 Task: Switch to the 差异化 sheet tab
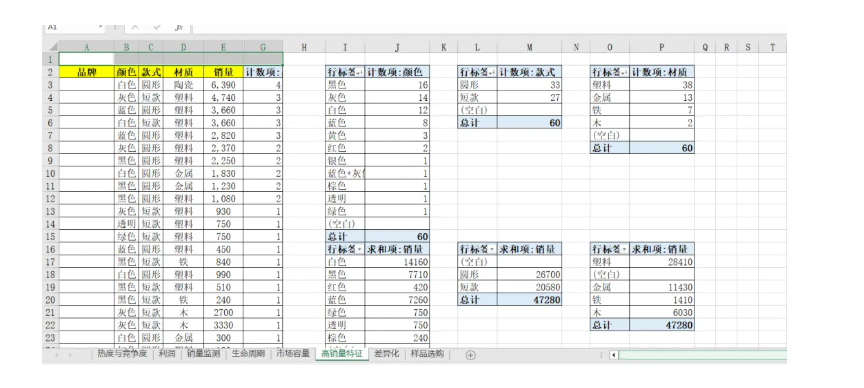tap(386, 354)
